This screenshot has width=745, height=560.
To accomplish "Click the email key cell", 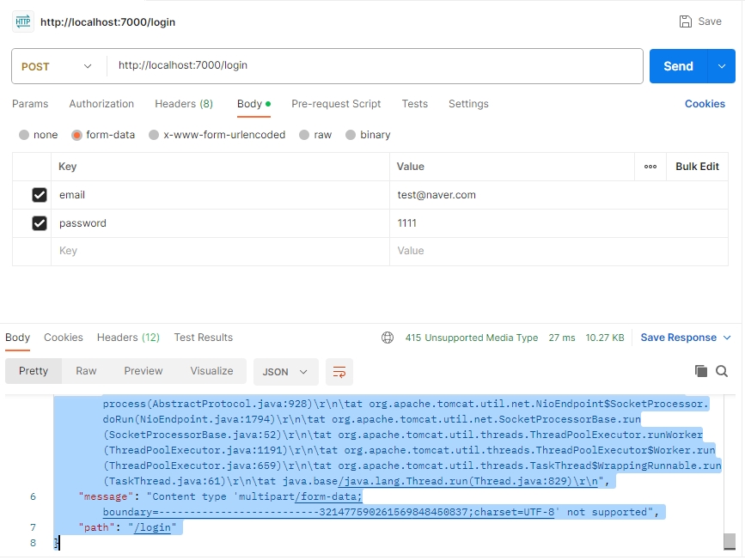I will pos(220,195).
